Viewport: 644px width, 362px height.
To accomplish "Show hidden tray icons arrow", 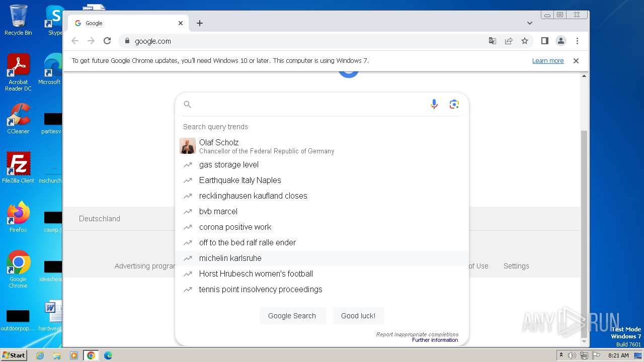I will coord(560,355).
